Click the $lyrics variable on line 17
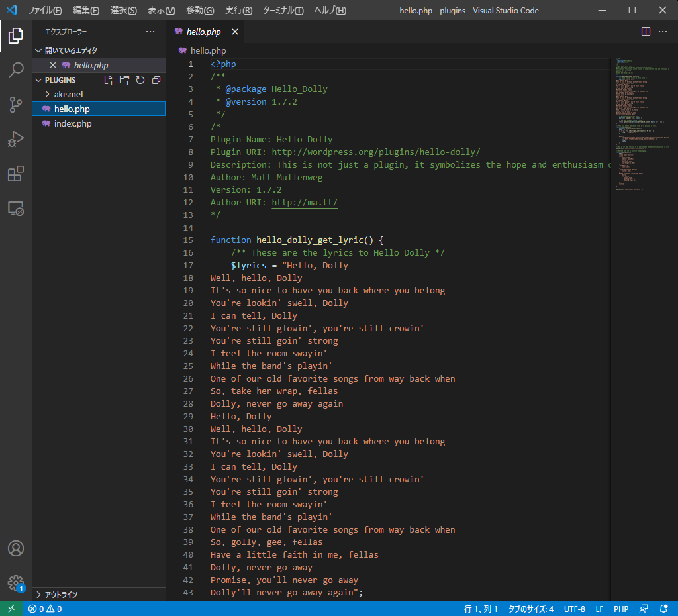678x616 pixels. 248,265
